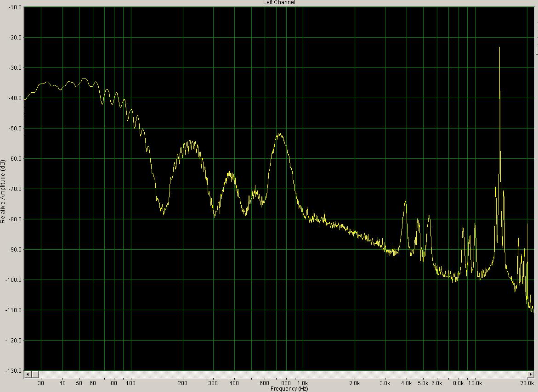Click the 300 frequency axis label
Image resolution: width=538 pixels, height=392 pixels.
pyautogui.click(x=213, y=383)
